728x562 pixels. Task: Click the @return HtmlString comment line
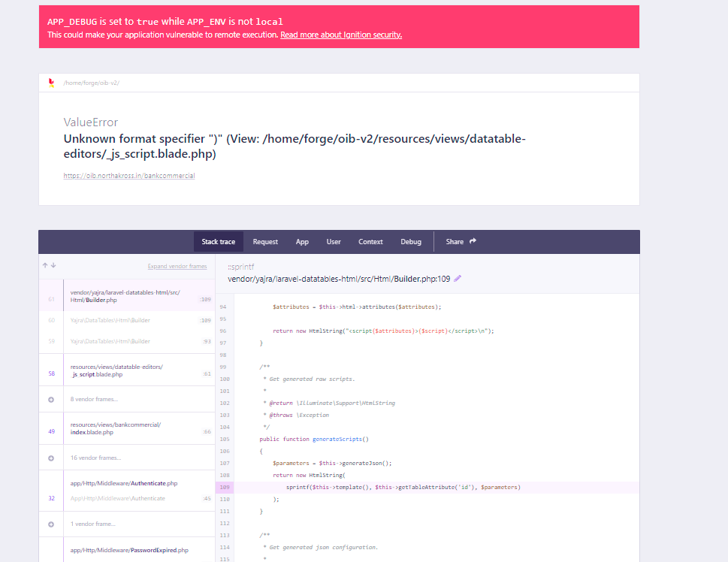(329, 403)
